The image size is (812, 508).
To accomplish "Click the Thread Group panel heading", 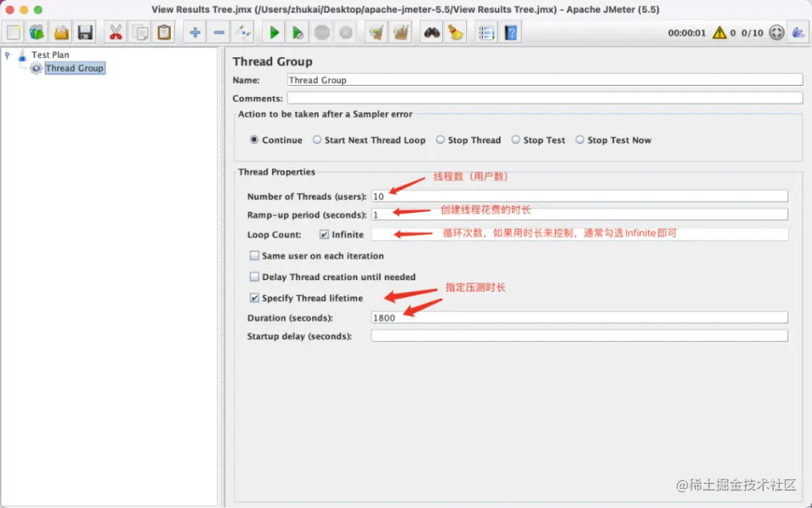I will pos(272,61).
